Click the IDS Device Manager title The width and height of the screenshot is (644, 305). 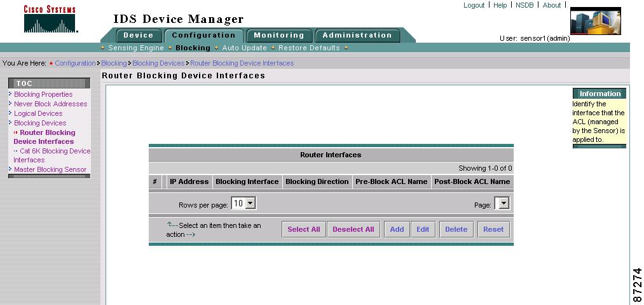[179, 19]
